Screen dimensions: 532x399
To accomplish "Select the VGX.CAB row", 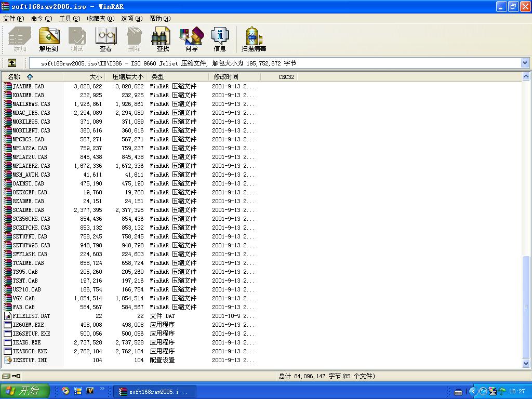I will pyautogui.click(x=129, y=298).
